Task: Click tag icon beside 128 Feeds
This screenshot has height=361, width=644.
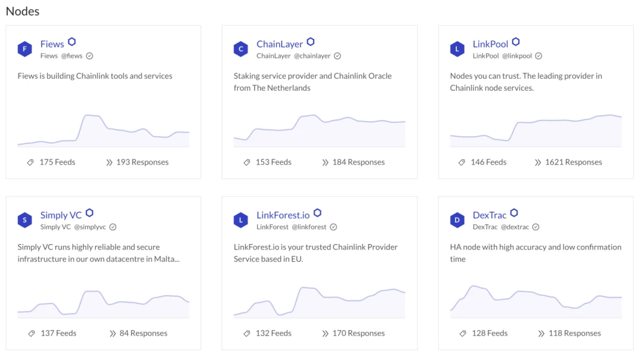Action: (x=463, y=334)
